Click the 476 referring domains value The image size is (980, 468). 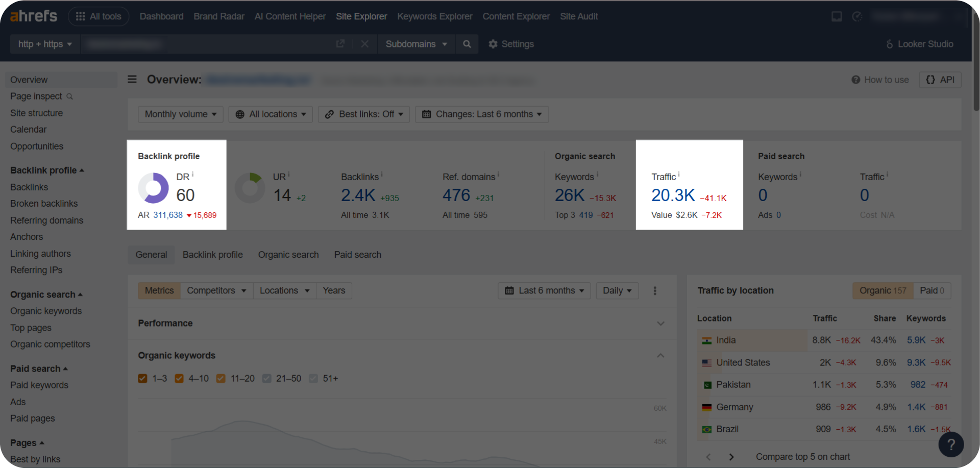pyautogui.click(x=456, y=195)
